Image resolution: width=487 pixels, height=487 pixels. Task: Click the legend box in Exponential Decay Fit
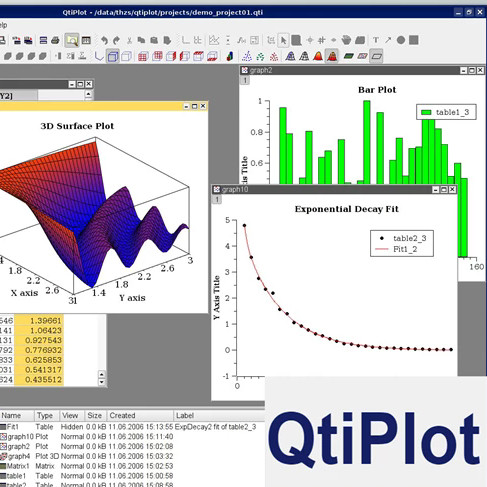click(402, 243)
